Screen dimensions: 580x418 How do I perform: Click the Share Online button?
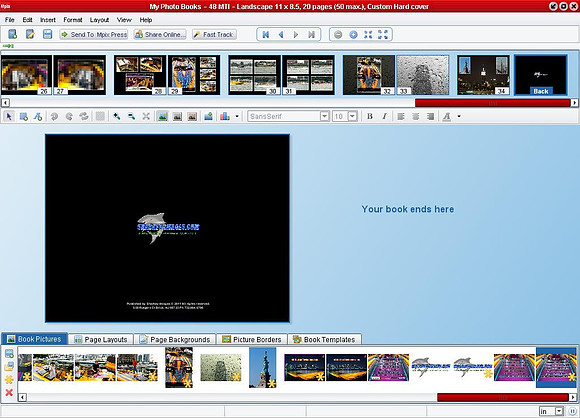tap(160, 34)
